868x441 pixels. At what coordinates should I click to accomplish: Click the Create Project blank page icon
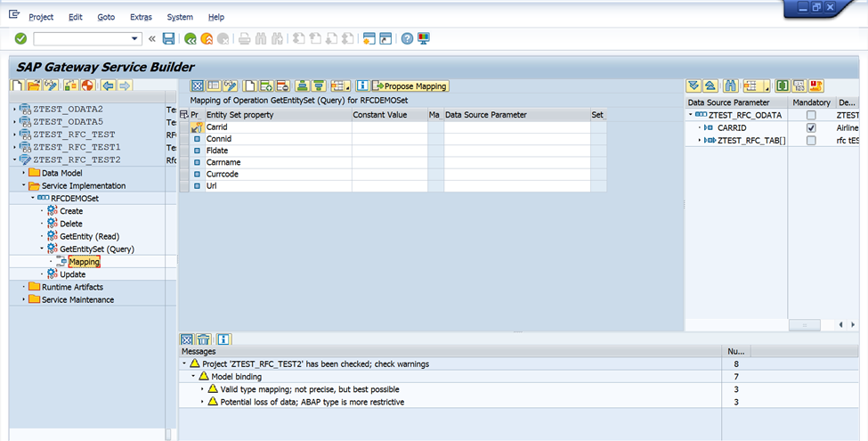click(18, 86)
